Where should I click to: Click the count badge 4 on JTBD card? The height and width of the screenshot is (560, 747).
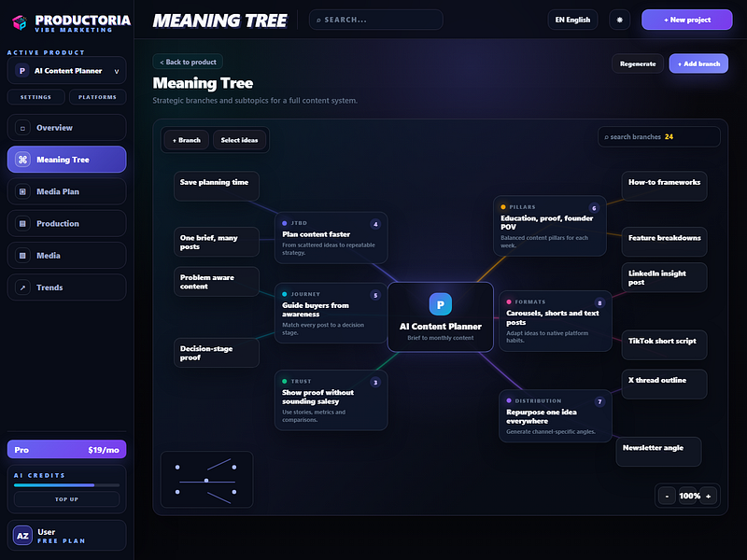(375, 224)
